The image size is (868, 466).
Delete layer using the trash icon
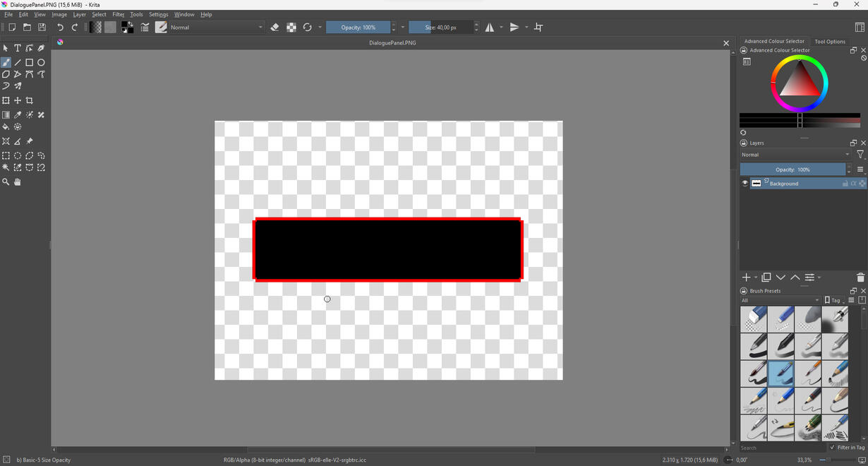[860, 277]
